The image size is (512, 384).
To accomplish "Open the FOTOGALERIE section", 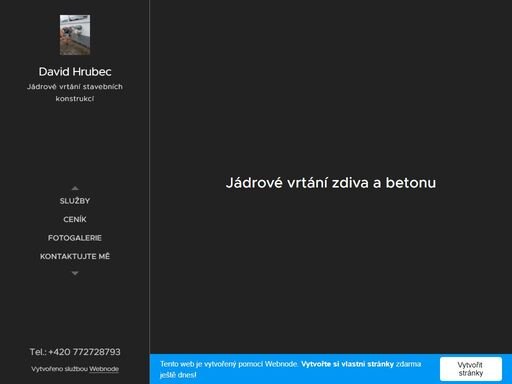I will click(75, 238).
